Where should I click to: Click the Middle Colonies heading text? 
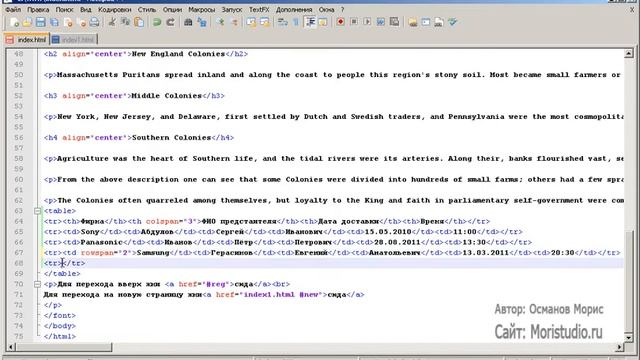[x=167, y=96]
